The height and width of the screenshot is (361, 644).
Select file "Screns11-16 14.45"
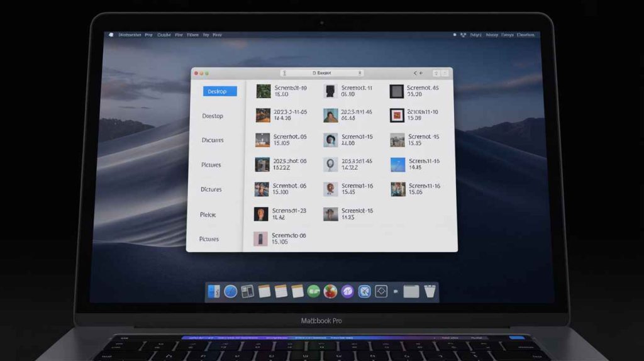[415, 165]
